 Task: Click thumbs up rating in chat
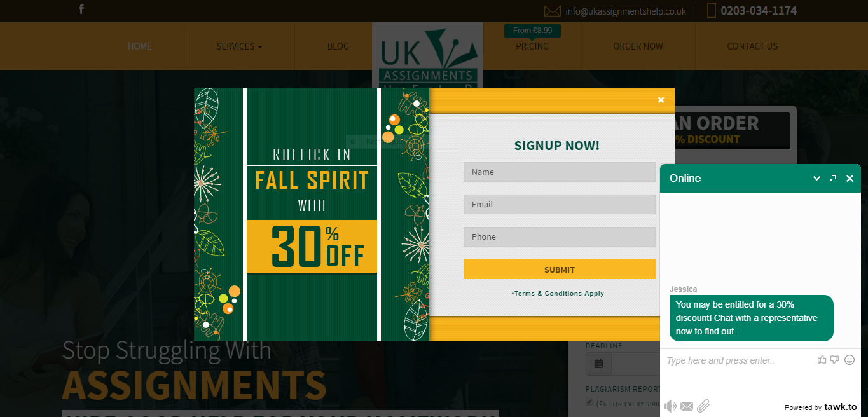coord(822,360)
